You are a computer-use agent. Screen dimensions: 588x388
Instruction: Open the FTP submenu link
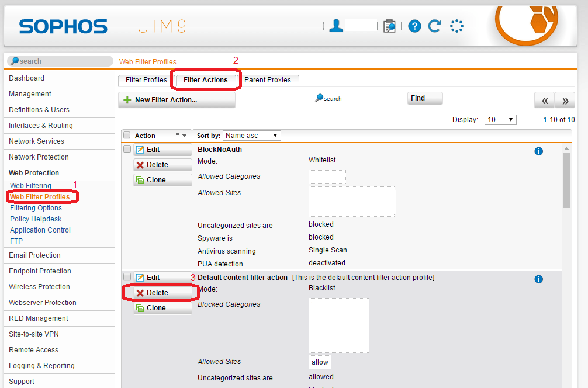coord(16,241)
